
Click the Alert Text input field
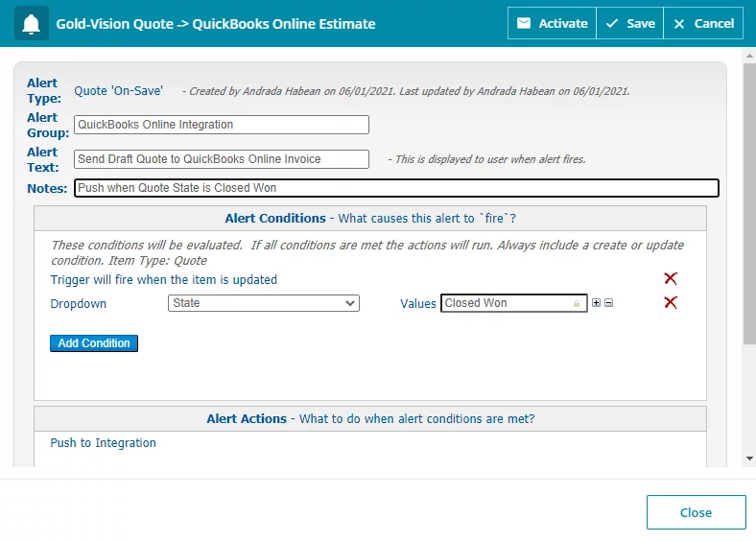[222, 159]
